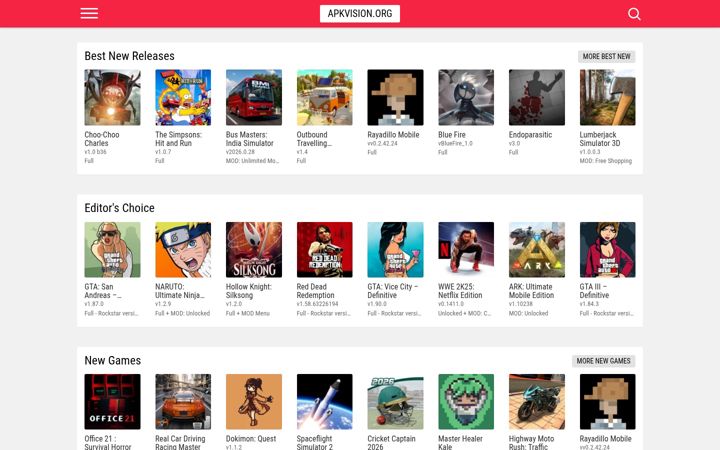Image resolution: width=720 pixels, height=450 pixels.
Task: Click the 'New Games' section heading
Action: (112, 360)
